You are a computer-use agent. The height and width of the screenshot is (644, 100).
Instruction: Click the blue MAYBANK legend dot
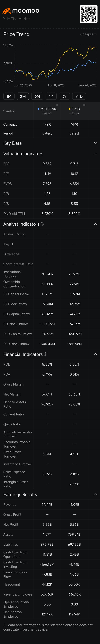38,109
